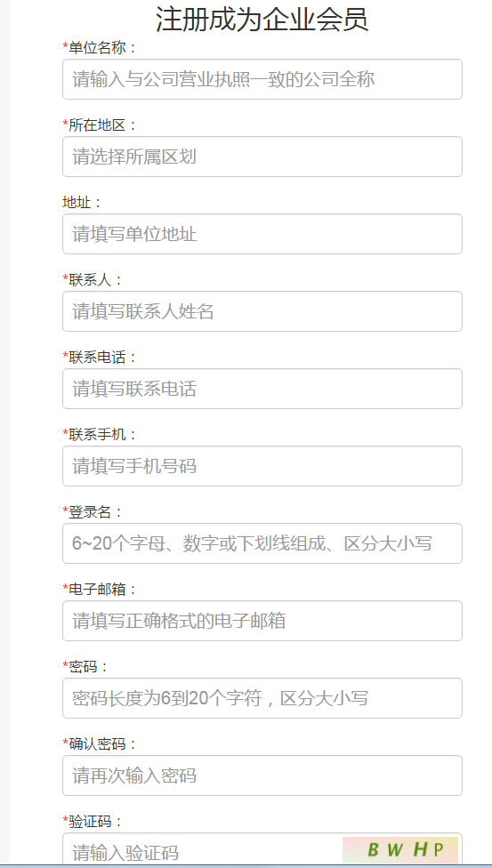Select the 请填写联系电话 phone field
The width and height of the screenshot is (492, 868).
(x=262, y=389)
